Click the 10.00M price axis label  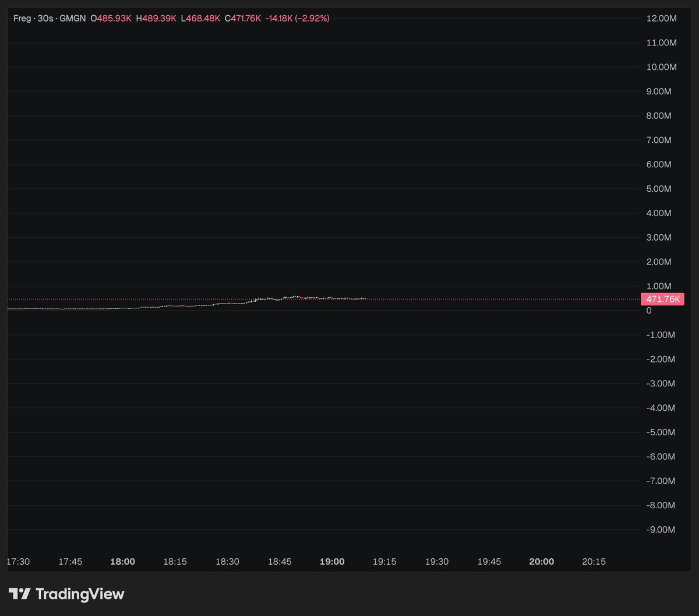click(x=662, y=67)
